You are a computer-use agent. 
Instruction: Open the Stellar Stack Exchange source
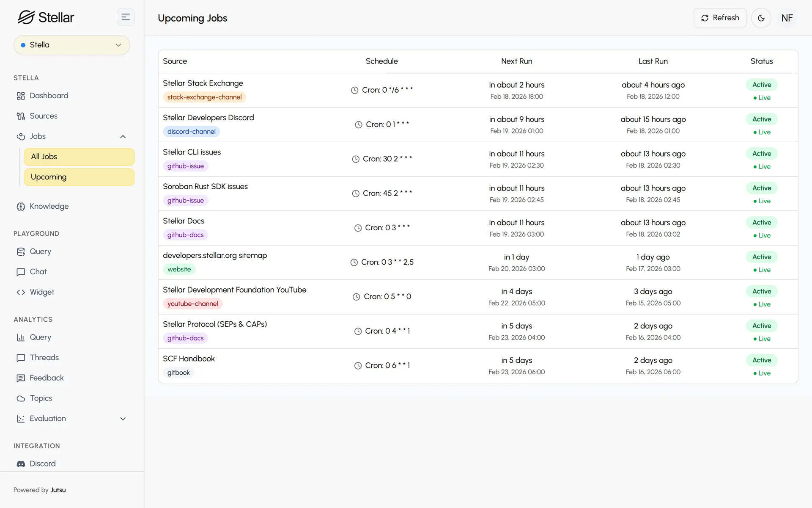click(x=203, y=83)
